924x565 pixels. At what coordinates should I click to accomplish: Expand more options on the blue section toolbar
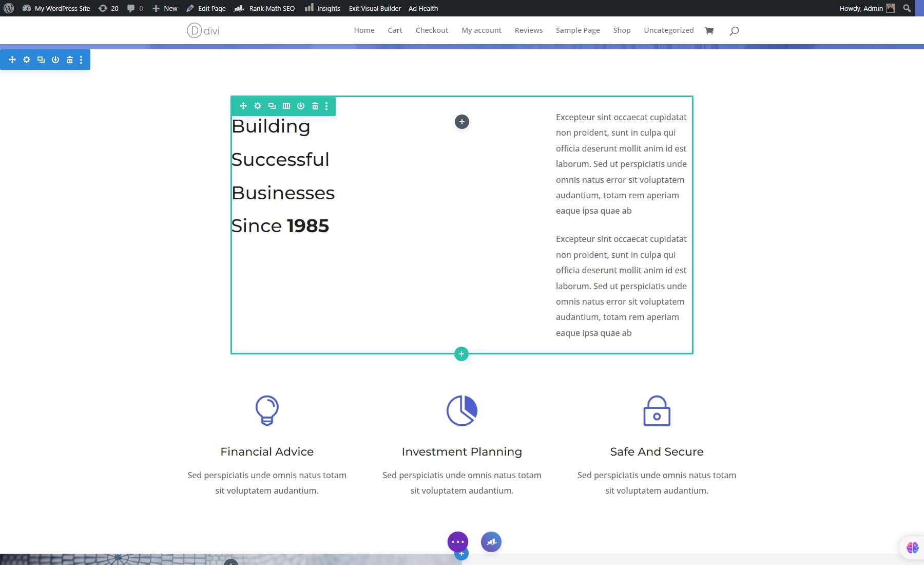81,60
